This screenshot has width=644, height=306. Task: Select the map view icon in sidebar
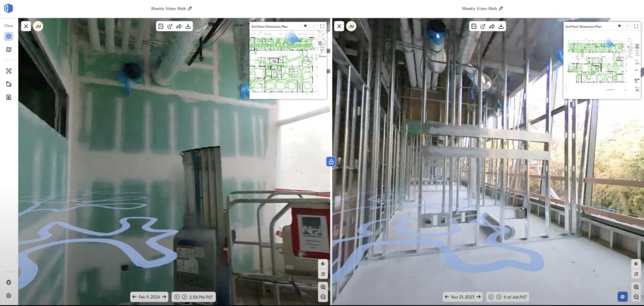pyautogui.click(x=9, y=49)
